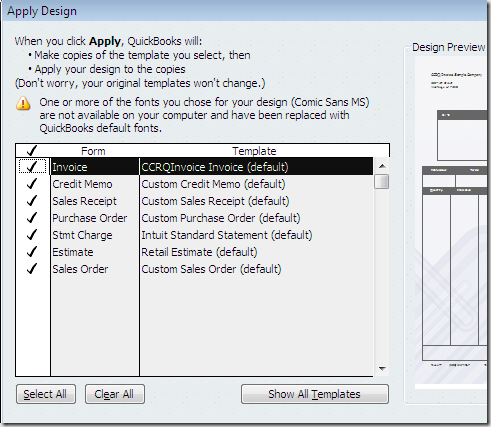Click 'Intuit Standard Statement (default)' template
The width and height of the screenshot is (491, 427).
256,235
